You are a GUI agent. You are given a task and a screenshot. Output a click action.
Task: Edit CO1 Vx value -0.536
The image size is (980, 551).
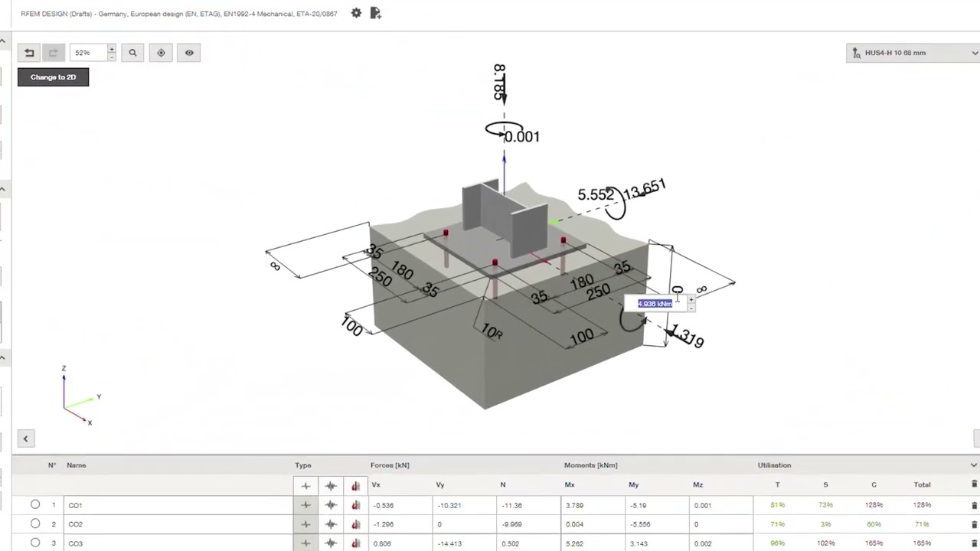coord(400,505)
